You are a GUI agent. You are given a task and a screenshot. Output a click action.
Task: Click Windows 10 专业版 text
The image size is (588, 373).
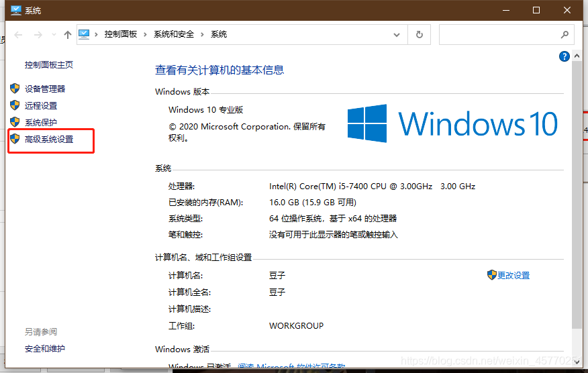[206, 110]
